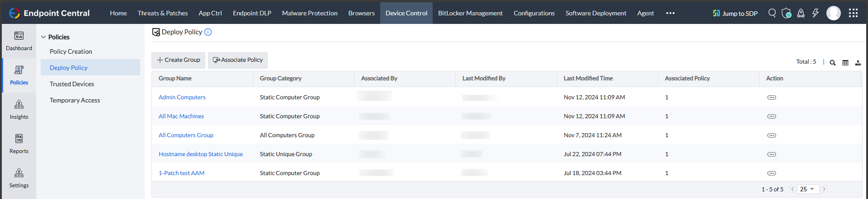Open BitLocker Management tab

coord(470,13)
